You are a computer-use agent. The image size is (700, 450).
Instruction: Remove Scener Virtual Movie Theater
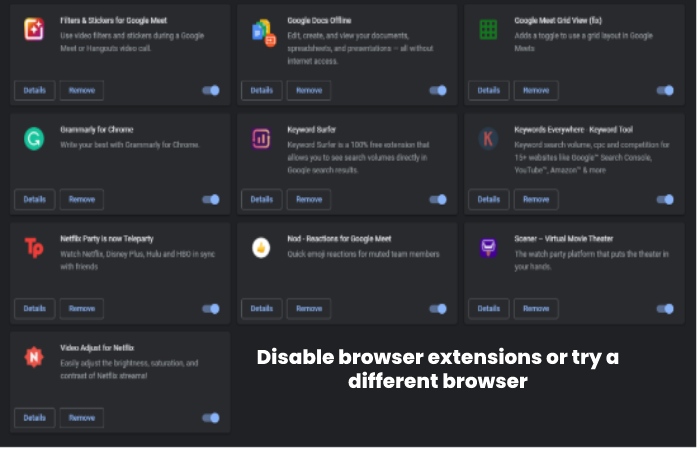pos(536,309)
